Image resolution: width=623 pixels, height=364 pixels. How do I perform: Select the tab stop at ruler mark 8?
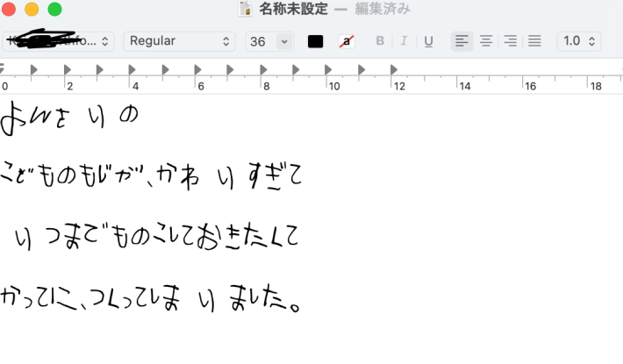coord(263,70)
